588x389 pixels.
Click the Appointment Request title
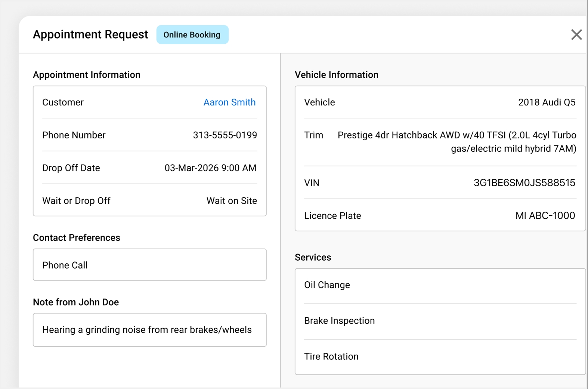coord(90,34)
